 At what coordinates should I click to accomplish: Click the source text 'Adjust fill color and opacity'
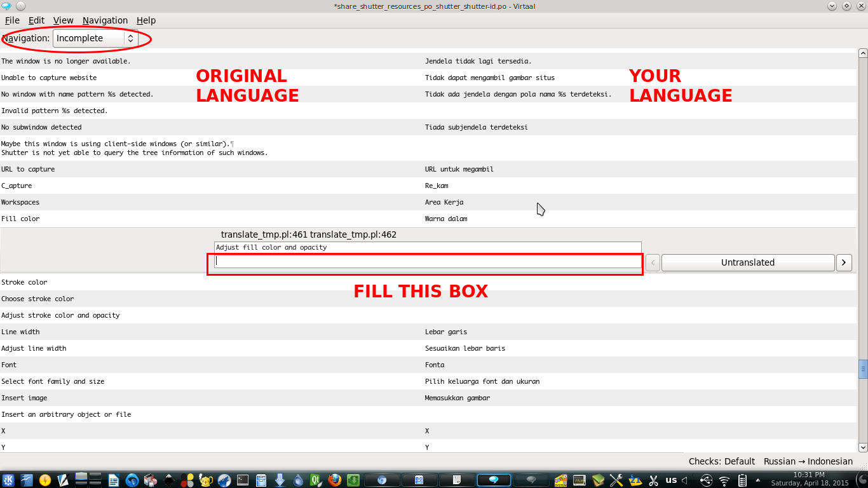[271, 247]
